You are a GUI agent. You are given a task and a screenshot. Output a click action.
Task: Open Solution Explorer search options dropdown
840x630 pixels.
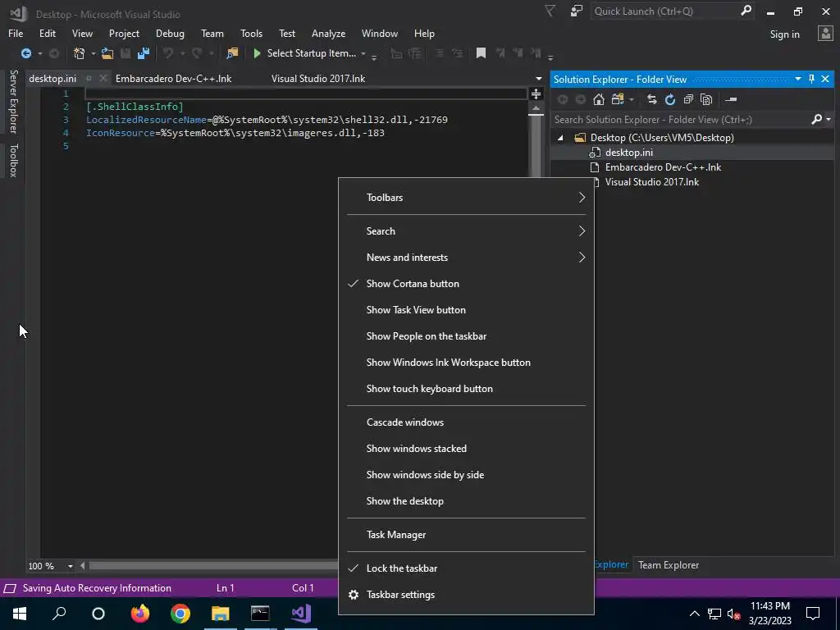(829, 120)
